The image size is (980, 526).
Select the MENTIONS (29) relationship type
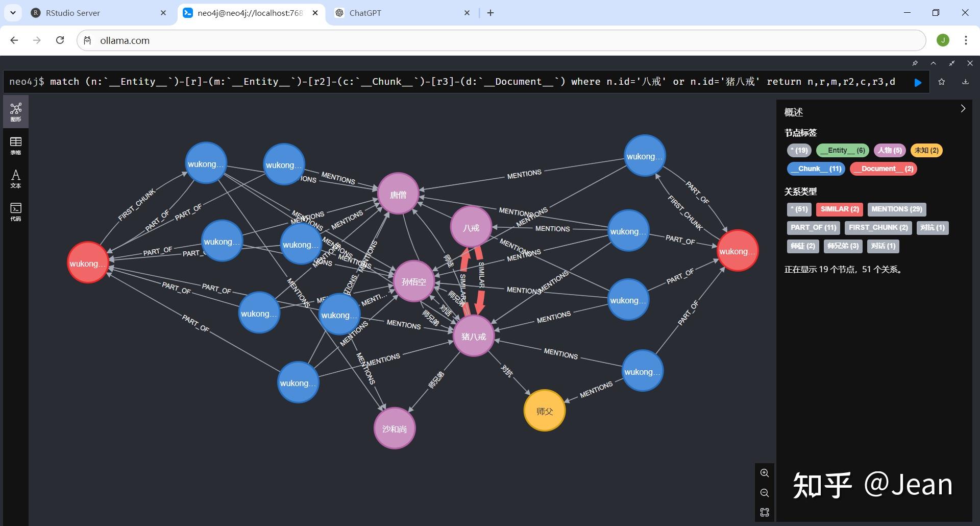tap(896, 209)
